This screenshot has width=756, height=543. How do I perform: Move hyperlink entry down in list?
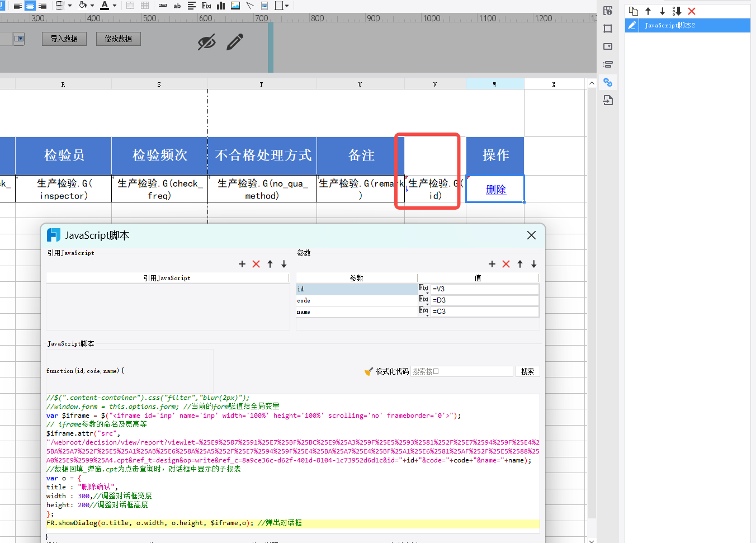click(x=662, y=11)
